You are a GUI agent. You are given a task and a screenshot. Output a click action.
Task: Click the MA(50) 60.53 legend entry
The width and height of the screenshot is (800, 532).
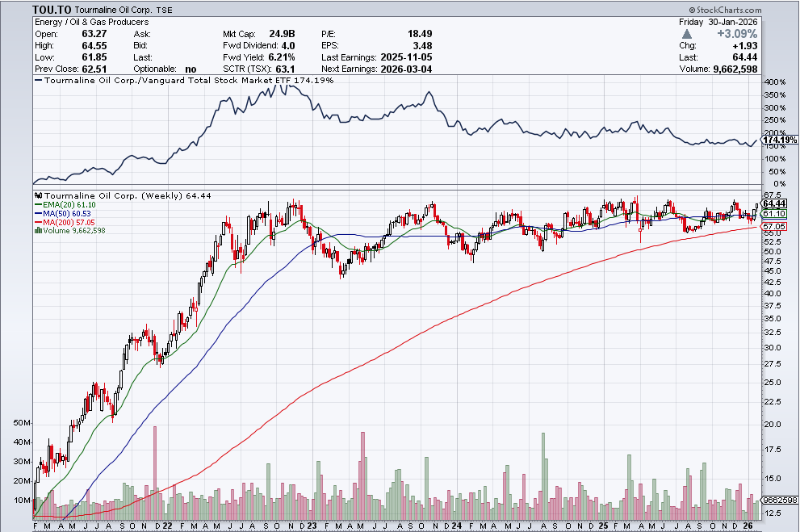click(63, 214)
